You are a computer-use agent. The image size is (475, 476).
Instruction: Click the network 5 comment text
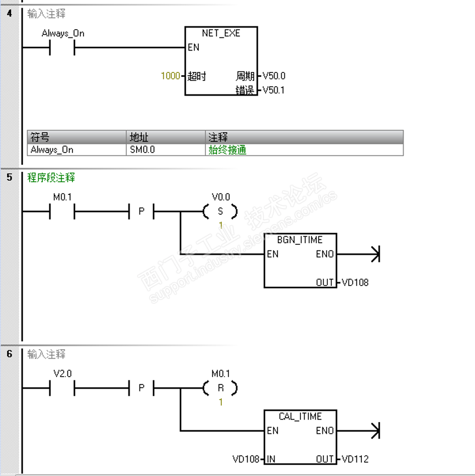point(51,177)
